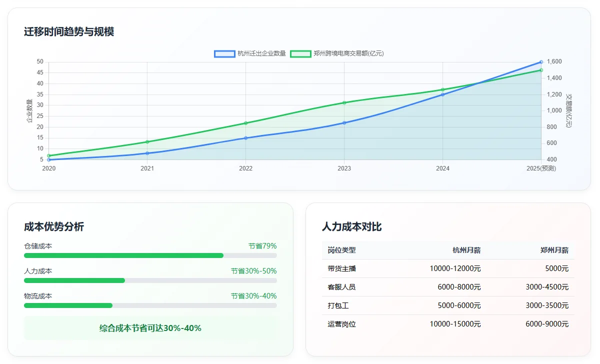The width and height of the screenshot is (600, 364).
Task: Click the 综合成本节省可达30%-40% summary box
Action: [x=150, y=328]
